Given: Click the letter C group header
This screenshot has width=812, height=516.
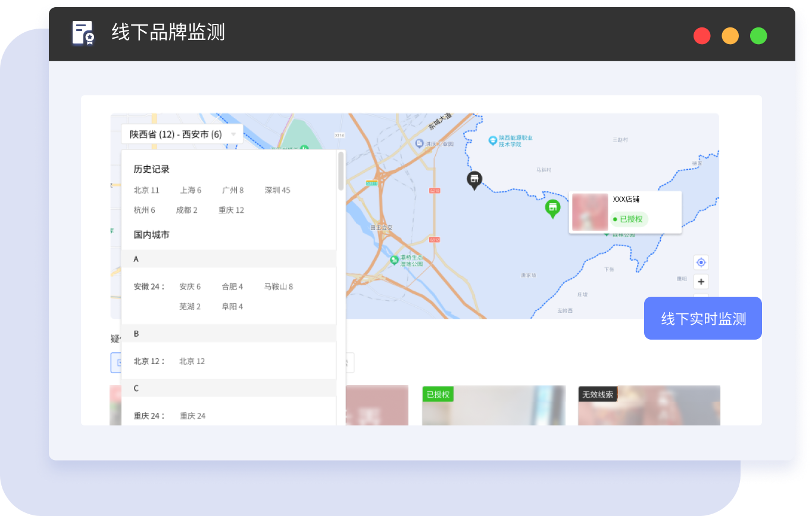Looking at the screenshot, I should [x=229, y=388].
